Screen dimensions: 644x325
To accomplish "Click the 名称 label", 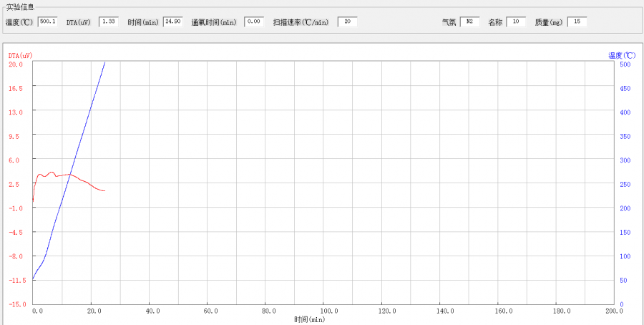I will pos(495,22).
